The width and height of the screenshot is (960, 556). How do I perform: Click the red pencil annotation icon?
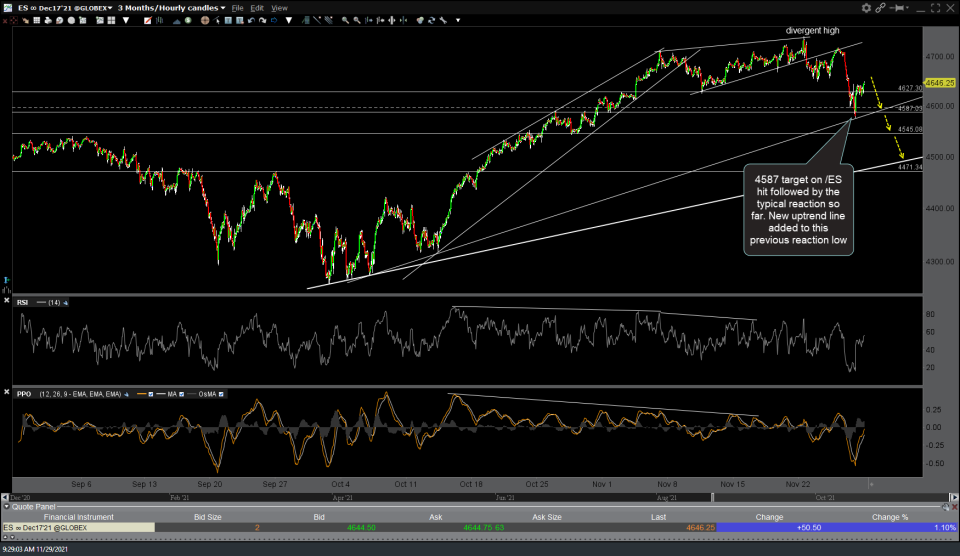pyautogui.click(x=148, y=20)
